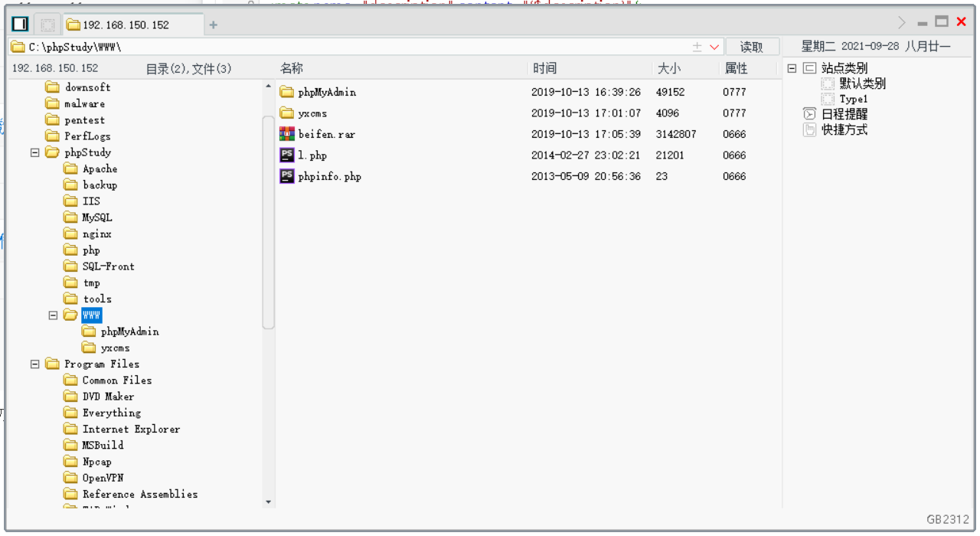Sort by the 属性 column header
This screenshot has height=536, width=980.
(736, 68)
